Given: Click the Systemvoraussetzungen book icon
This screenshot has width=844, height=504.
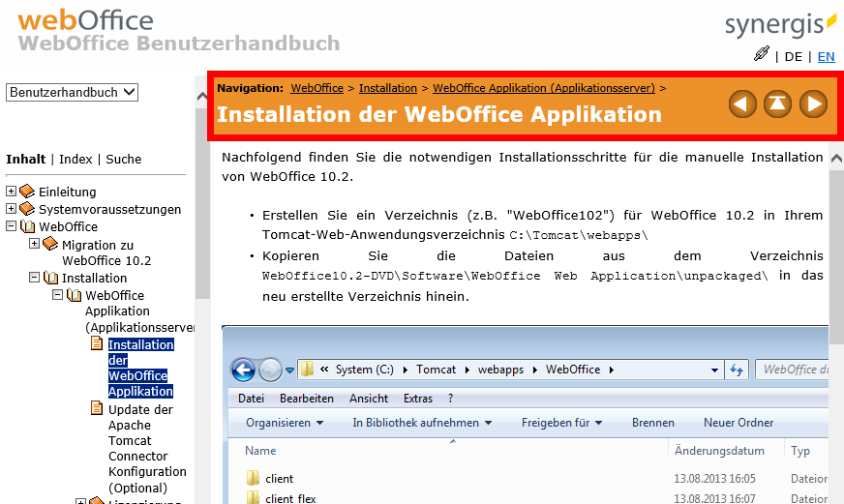Looking at the screenshot, I should (27, 209).
